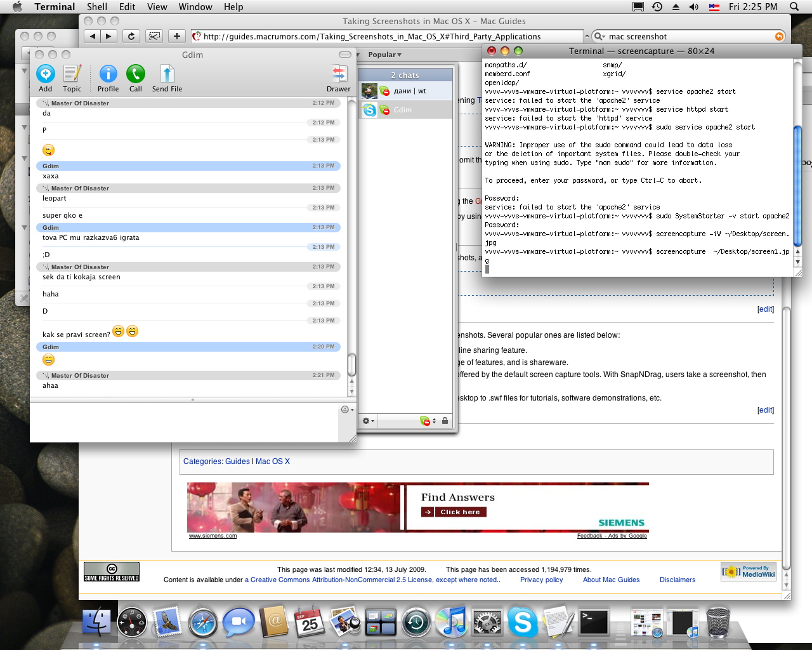Image resolution: width=812 pixels, height=650 pixels.
Task: Click the Siemens 'Click here' ad button
Action: click(454, 512)
